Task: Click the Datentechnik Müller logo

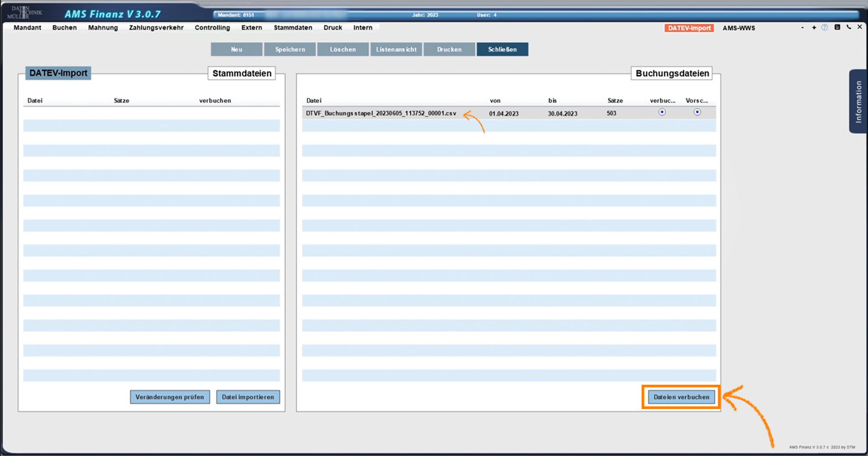Action: coord(27,12)
